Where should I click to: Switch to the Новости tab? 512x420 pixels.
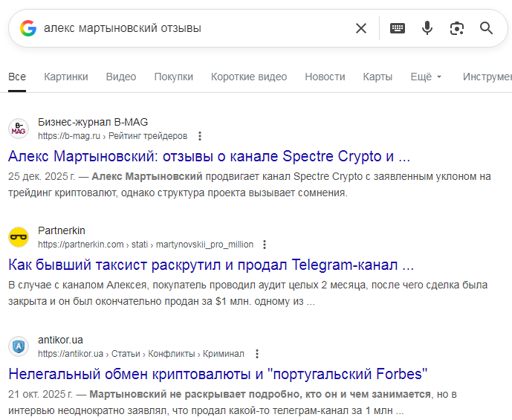pos(325,77)
